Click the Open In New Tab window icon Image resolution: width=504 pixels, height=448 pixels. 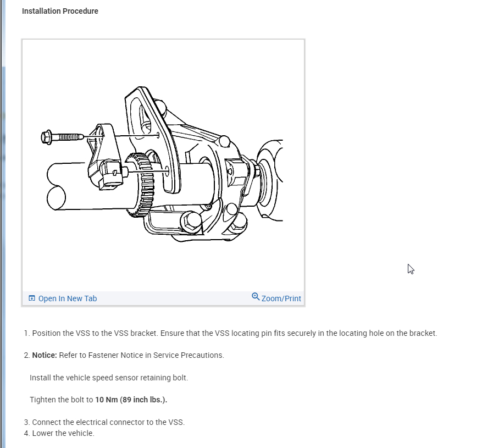coord(32,298)
